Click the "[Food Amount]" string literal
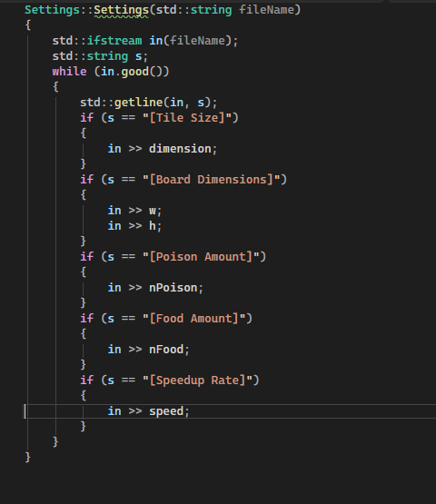 193,319
